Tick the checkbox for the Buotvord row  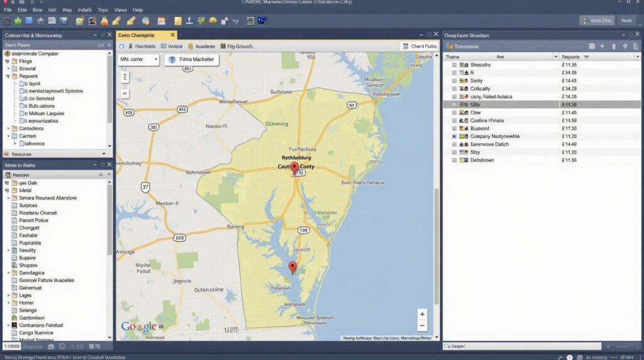click(454, 128)
